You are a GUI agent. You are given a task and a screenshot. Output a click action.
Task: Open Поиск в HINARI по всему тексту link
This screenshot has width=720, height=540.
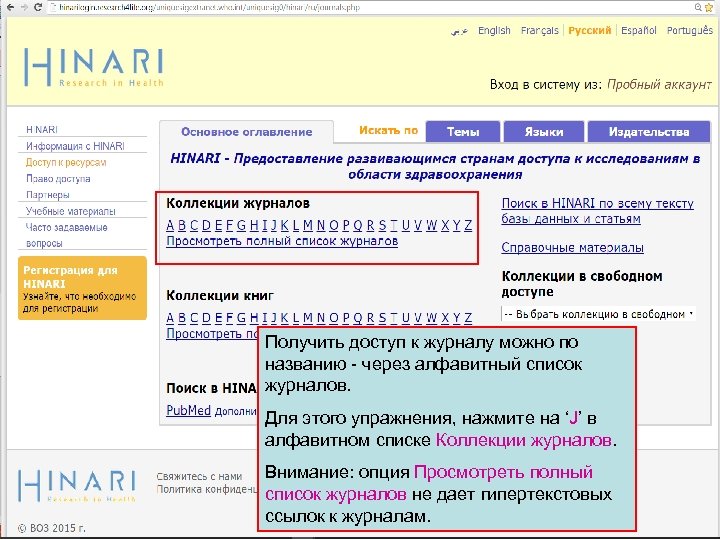point(597,211)
